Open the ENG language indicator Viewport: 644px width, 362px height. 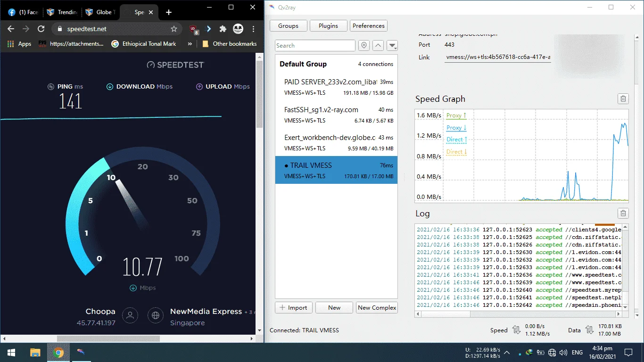coord(577,352)
